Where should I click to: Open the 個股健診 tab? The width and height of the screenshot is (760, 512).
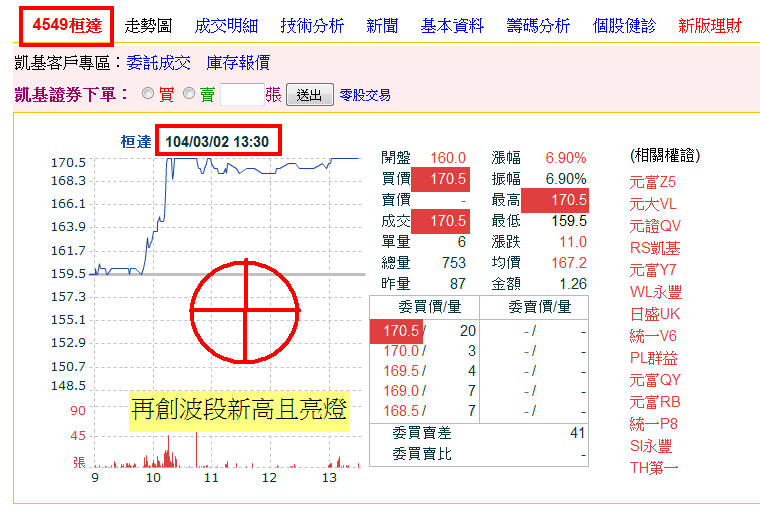click(624, 26)
